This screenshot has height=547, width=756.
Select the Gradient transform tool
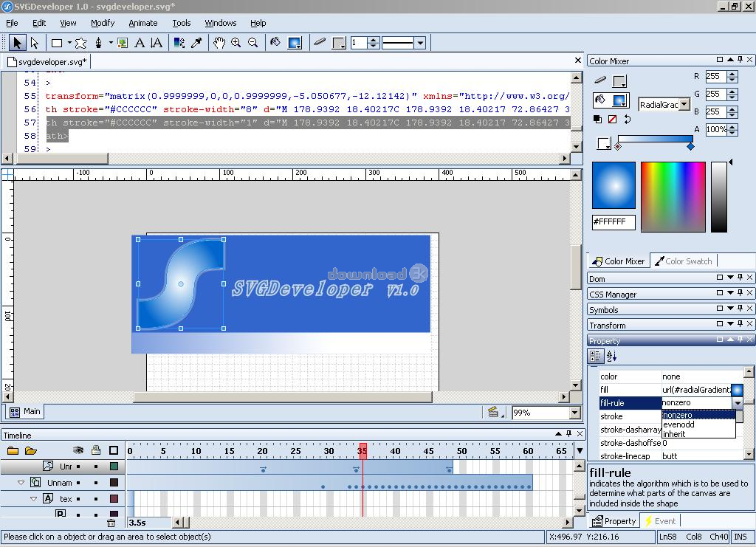coord(179,43)
